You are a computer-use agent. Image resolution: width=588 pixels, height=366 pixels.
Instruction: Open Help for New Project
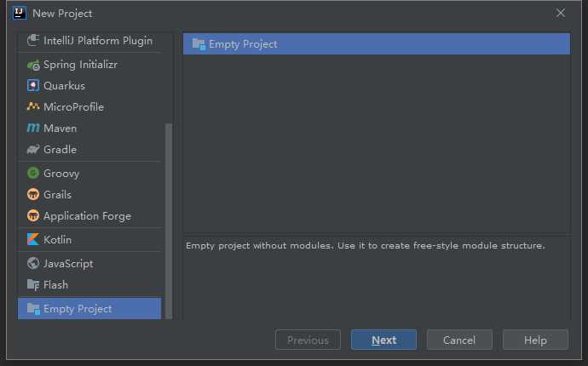tap(535, 340)
